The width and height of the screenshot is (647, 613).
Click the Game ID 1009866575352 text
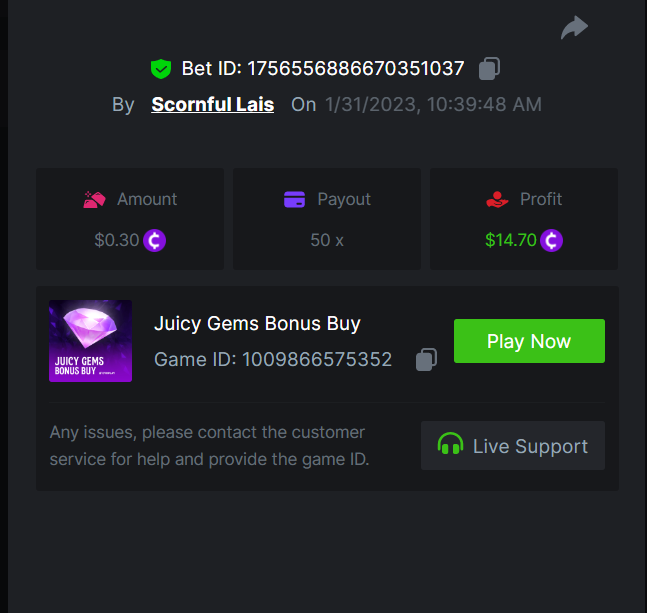click(x=273, y=359)
